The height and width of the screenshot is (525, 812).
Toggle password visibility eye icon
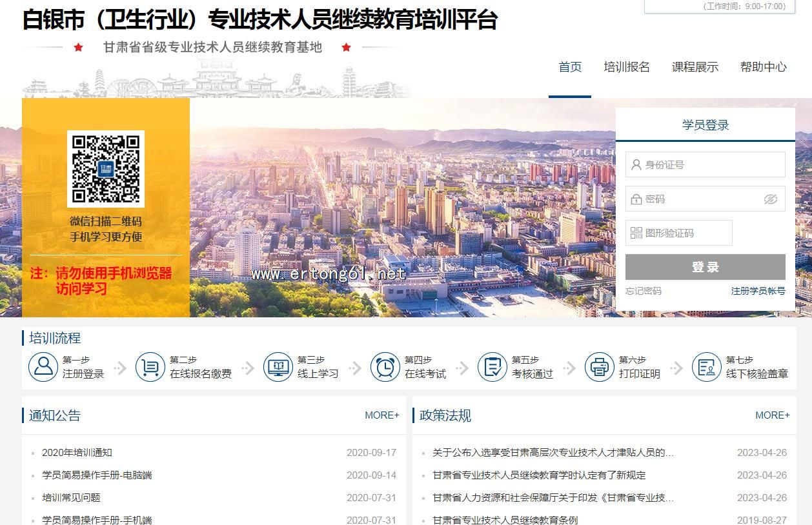point(770,199)
